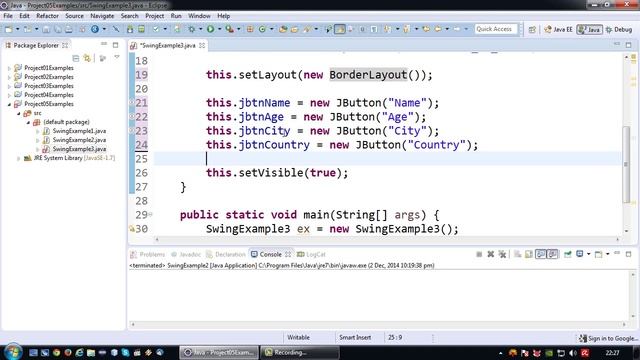
Task: Click the Open Type icon
Action: click(x=283, y=29)
